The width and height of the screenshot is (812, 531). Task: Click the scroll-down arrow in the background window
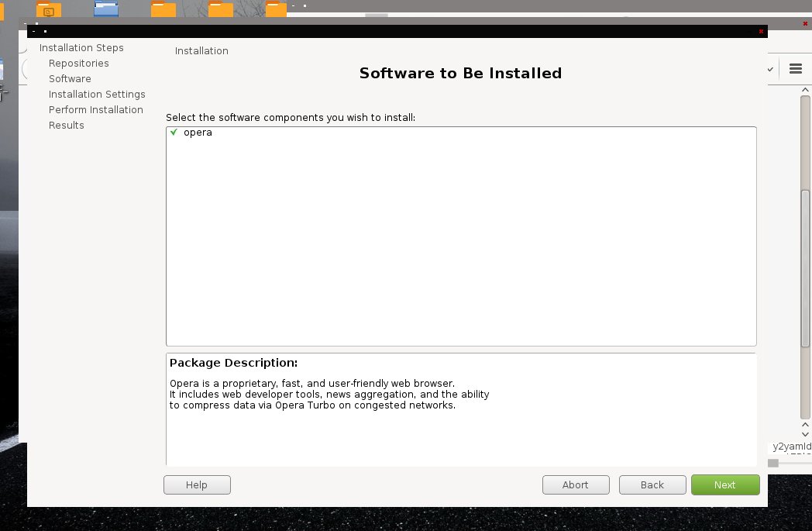click(x=805, y=434)
